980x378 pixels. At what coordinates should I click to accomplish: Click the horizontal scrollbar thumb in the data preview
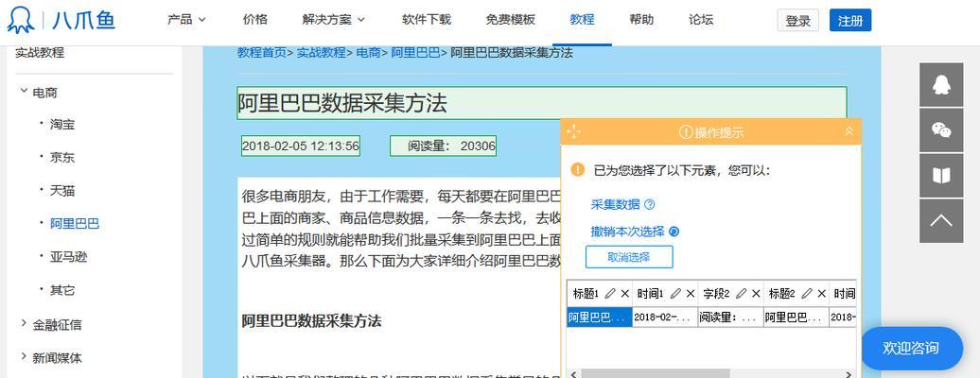(655, 373)
